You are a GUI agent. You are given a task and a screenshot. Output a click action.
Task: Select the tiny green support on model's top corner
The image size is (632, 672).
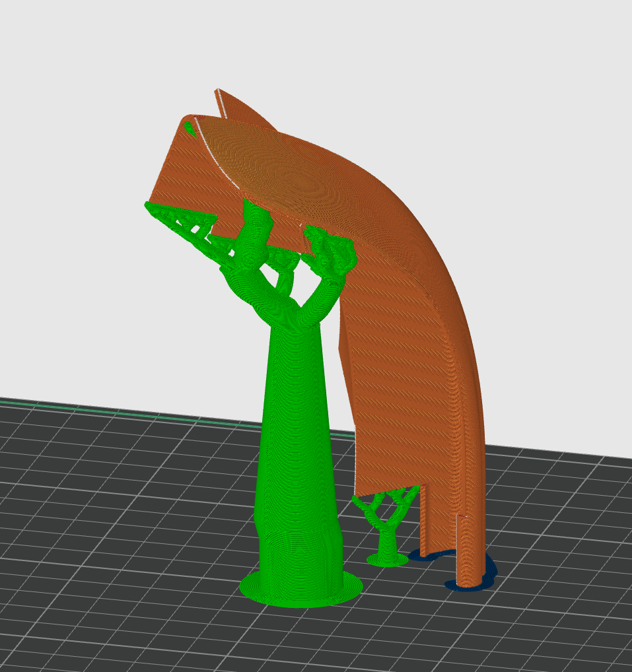click(191, 128)
